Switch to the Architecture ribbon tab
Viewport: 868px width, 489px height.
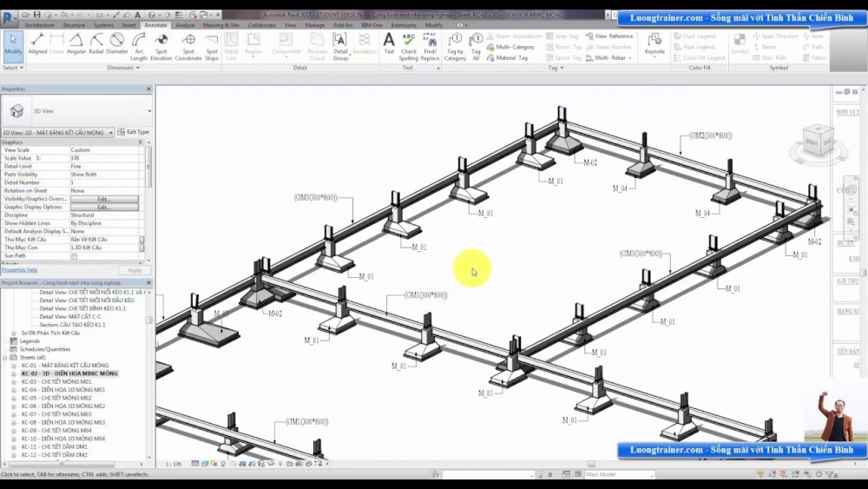(39, 25)
